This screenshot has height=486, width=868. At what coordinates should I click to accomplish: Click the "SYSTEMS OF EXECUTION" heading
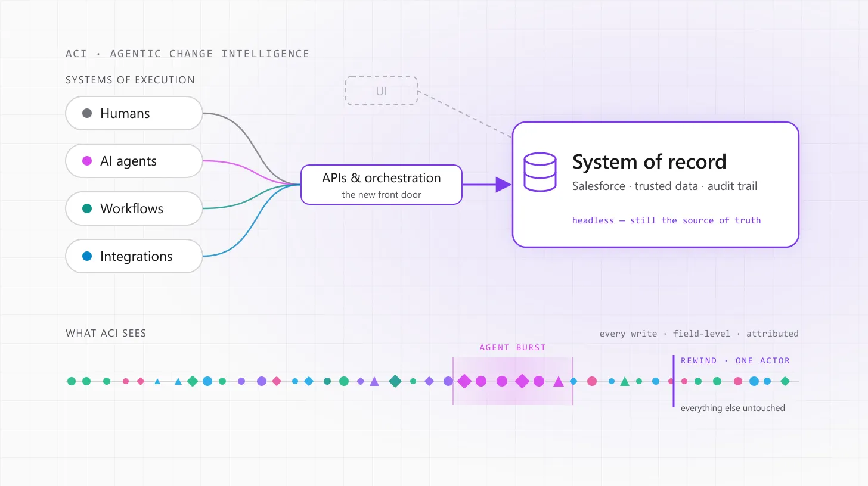click(130, 80)
